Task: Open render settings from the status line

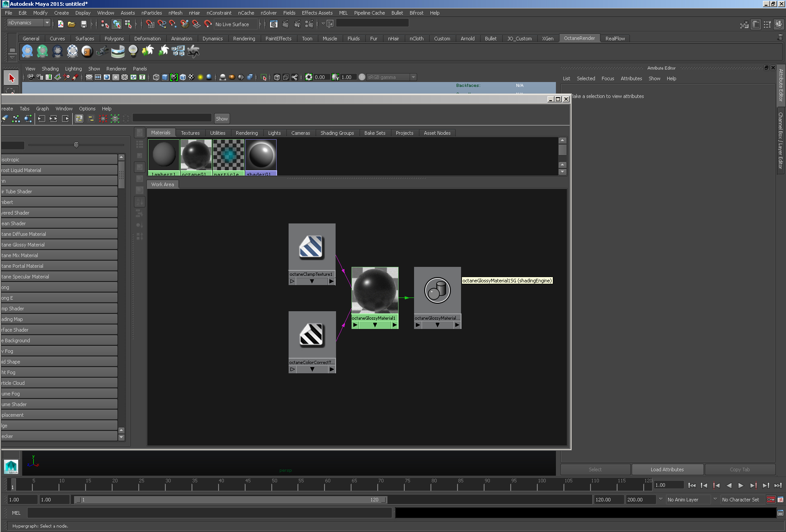Action: [309, 24]
